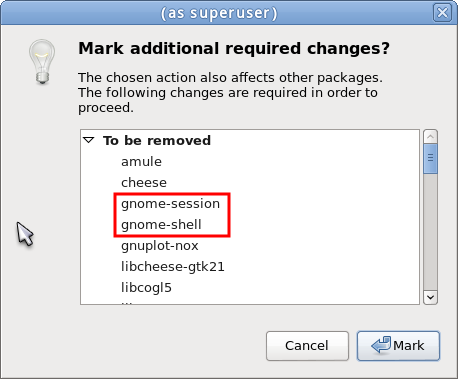The width and height of the screenshot is (458, 379).
Task: Click the package list scrollbar thumb
Action: pos(430,158)
